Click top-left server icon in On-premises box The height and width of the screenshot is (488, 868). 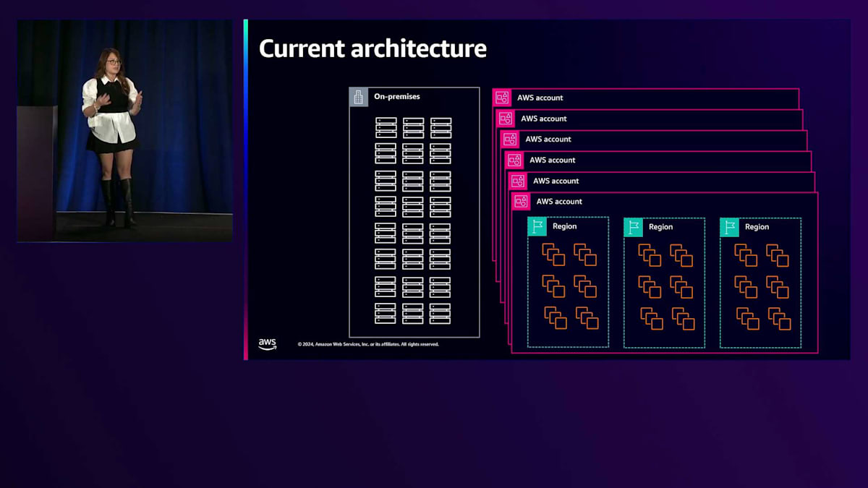click(386, 128)
